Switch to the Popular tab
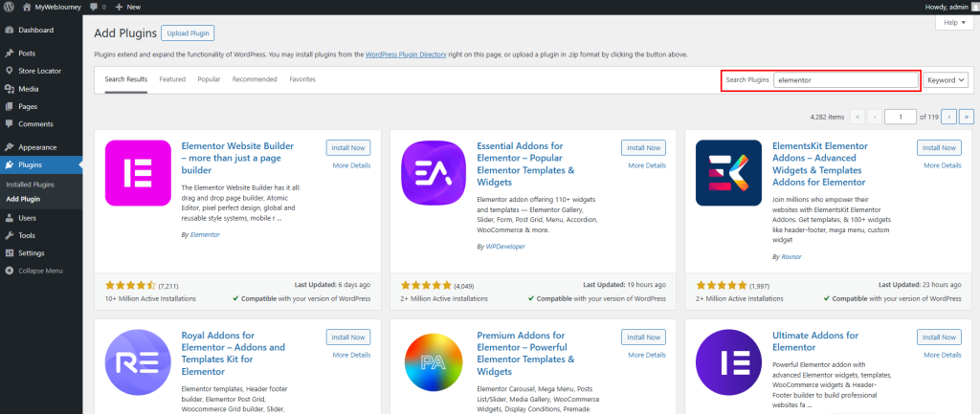980x414 pixels. tap(209, 79)
